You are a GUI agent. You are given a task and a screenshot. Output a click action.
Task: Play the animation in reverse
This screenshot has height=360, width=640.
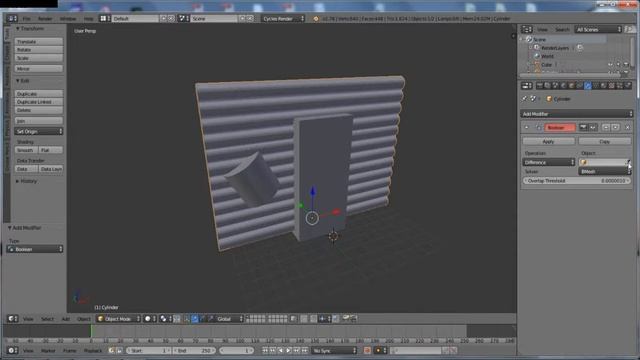[x=281, y=350]
